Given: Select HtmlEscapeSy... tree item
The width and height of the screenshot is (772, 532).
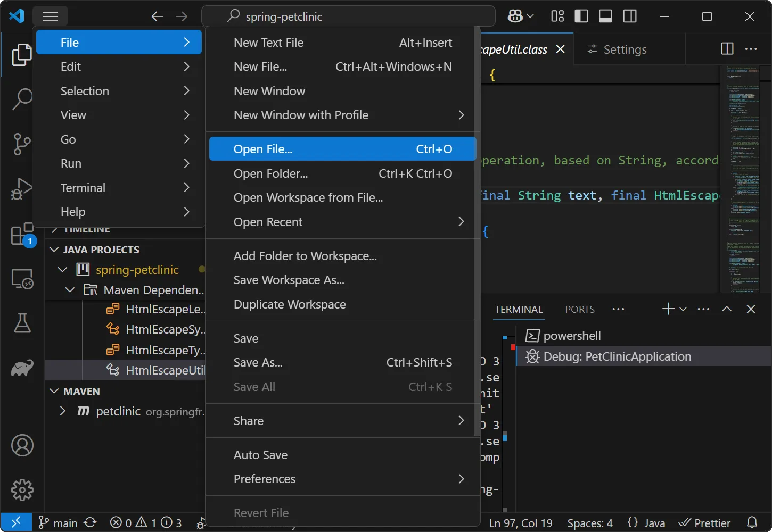Looking at the screenshot, I should tap(125, 329).
